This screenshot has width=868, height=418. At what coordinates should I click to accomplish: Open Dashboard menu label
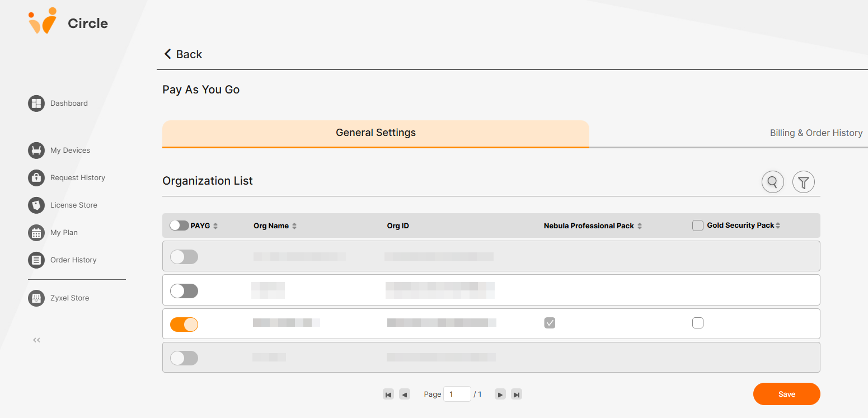[69, 104]
